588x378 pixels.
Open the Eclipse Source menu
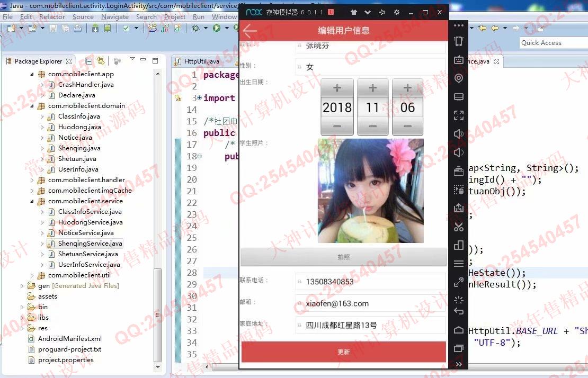(x=83, y=17)
